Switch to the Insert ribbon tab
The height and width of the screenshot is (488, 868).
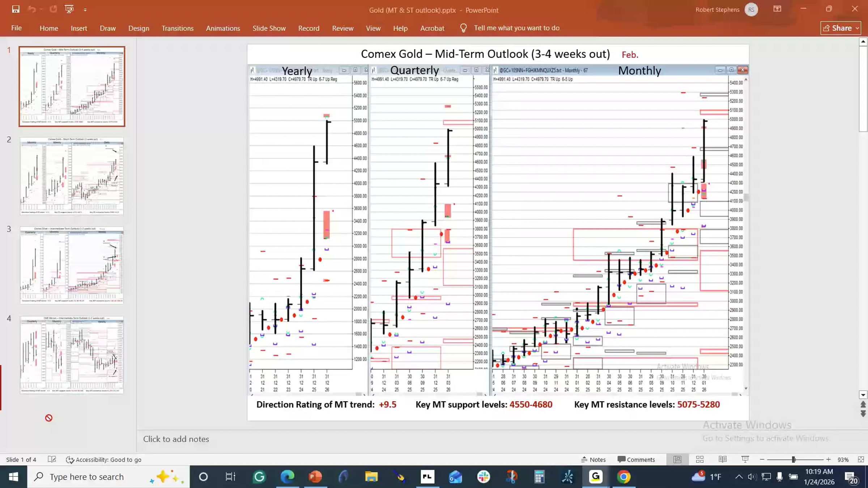click(x=79, y=28)
